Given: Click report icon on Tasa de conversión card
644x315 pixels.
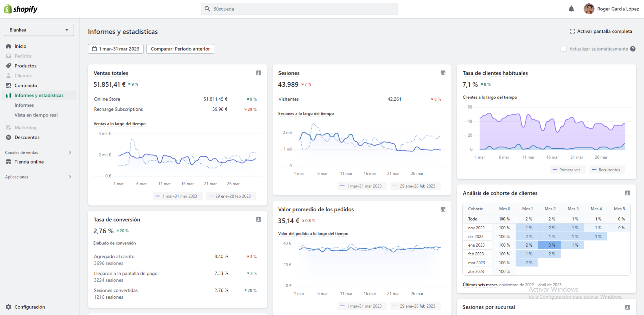Looking at the screenshot, I should tap(259, 219).
